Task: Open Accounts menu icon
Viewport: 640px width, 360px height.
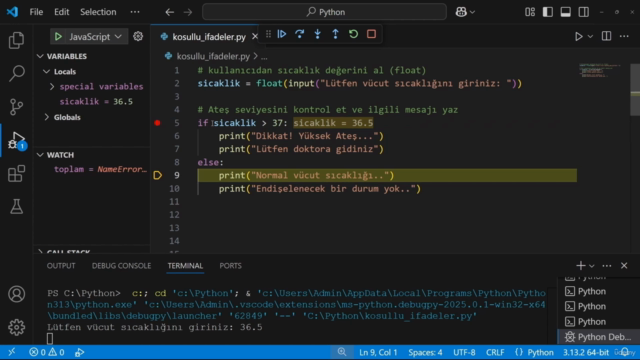Action: [16, 294]
